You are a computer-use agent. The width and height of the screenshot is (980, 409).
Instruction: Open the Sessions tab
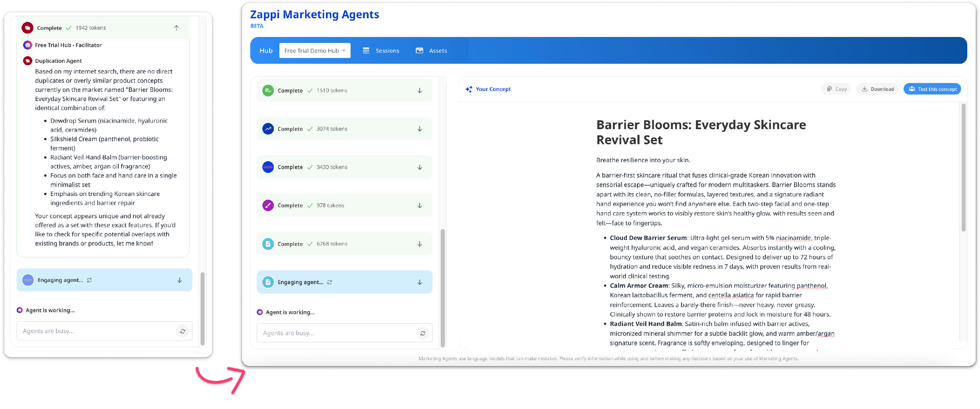(x=381, y=50)
